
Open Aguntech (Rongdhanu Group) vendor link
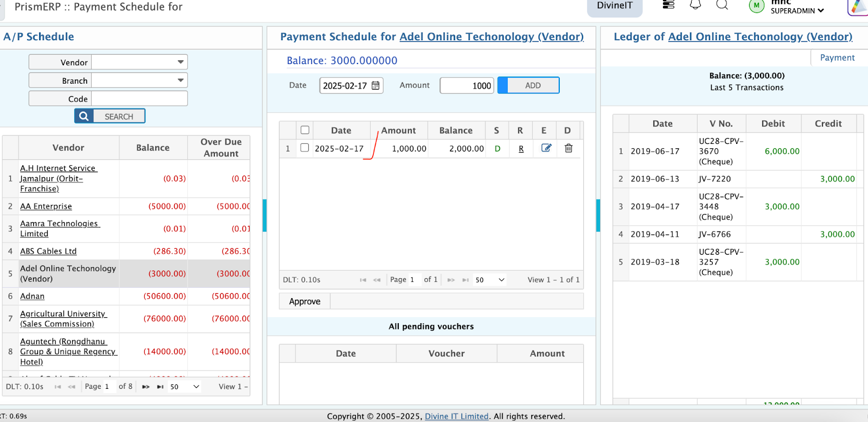click(69, 351)
